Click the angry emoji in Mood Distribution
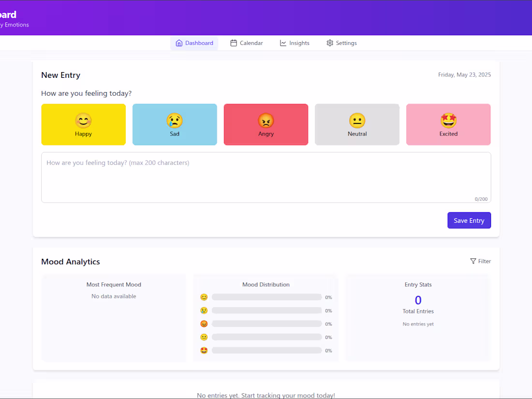 204,324
